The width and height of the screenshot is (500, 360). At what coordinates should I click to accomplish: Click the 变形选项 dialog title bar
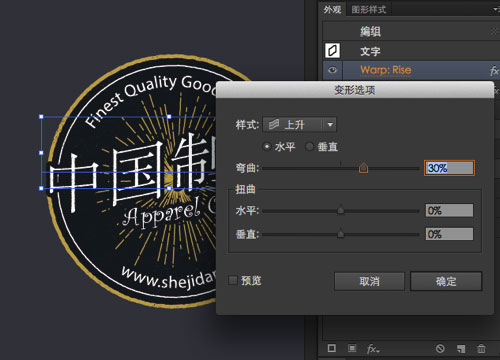pyautogui.click(x=355, y=90)
